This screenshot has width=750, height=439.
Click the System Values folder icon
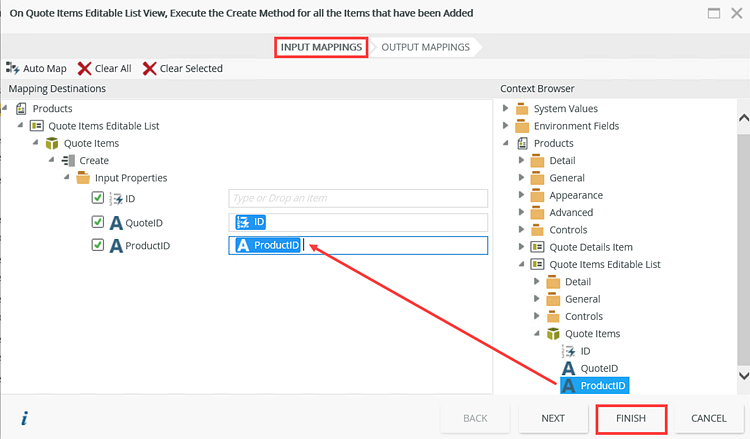522,108
